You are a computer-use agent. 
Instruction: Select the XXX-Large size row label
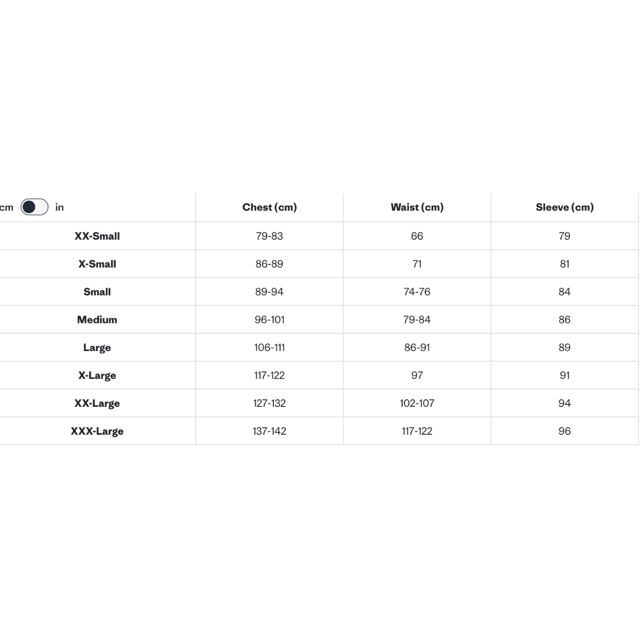pos(97,431)
